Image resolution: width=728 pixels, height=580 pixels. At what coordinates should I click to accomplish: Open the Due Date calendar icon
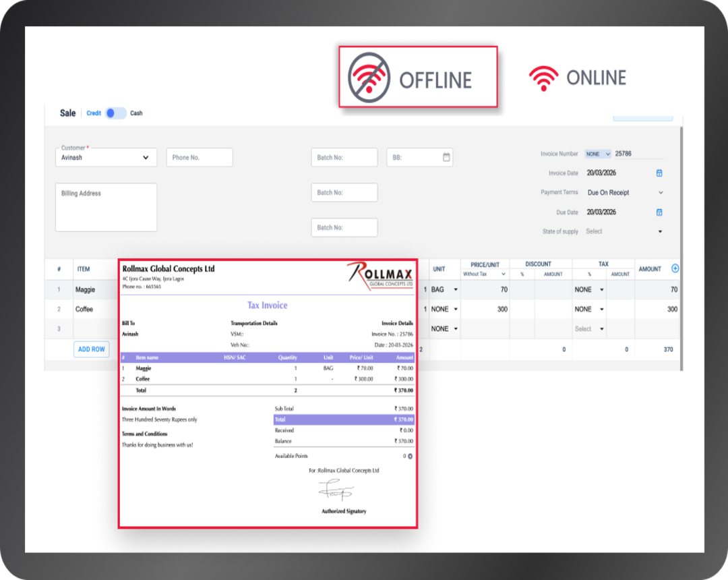point(659,212)
